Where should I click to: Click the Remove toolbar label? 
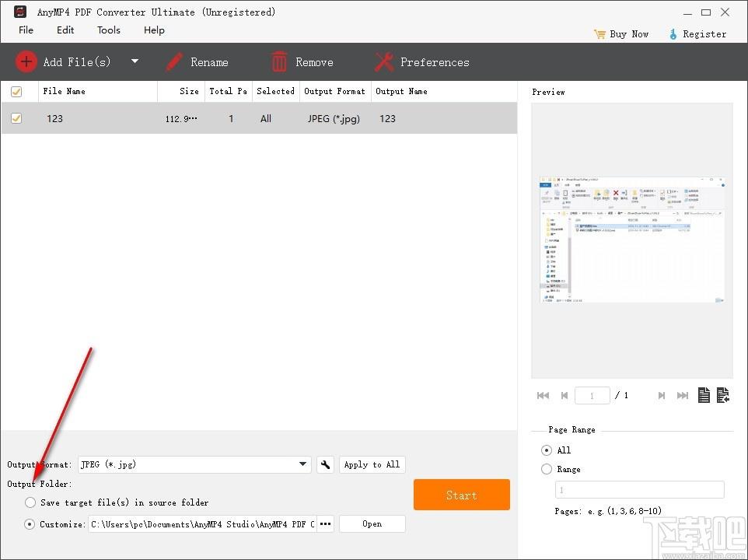[314, 62]
